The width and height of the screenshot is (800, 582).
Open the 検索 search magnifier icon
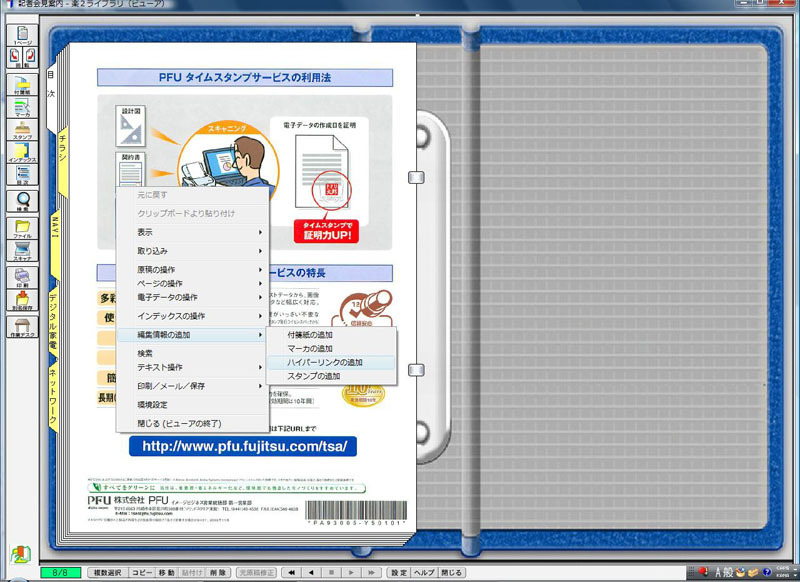coord(22,201)
